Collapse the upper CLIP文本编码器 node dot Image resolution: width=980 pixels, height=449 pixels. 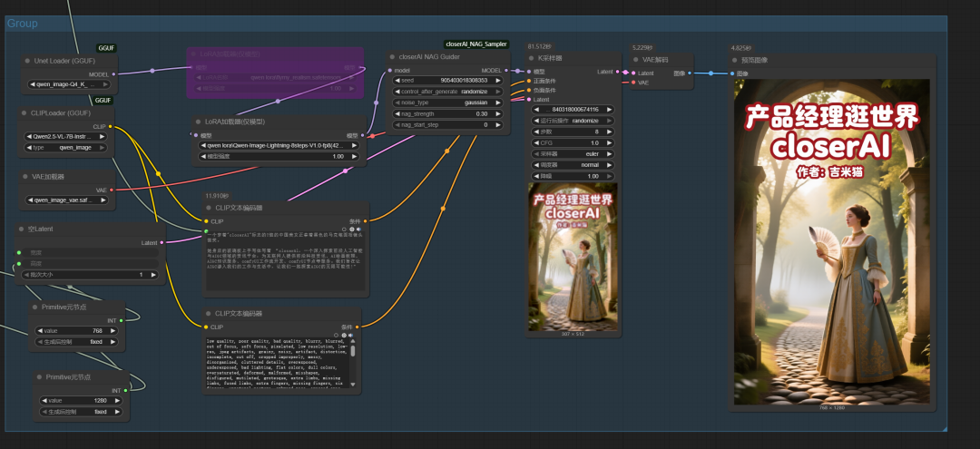click(x=210, y=208)
